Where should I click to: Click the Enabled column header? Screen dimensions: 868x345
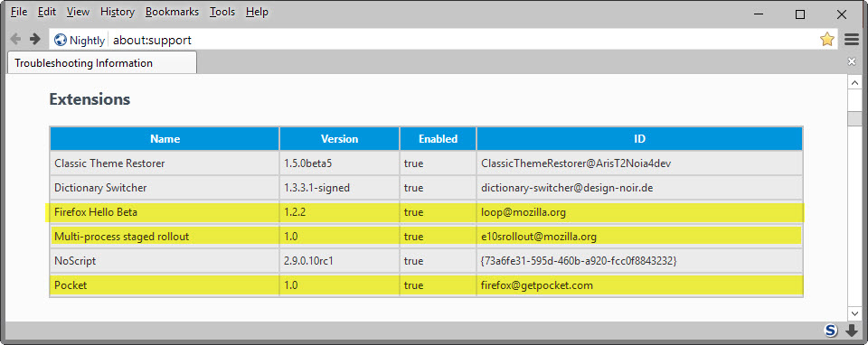pyautogui.click(x=438, y=139)
